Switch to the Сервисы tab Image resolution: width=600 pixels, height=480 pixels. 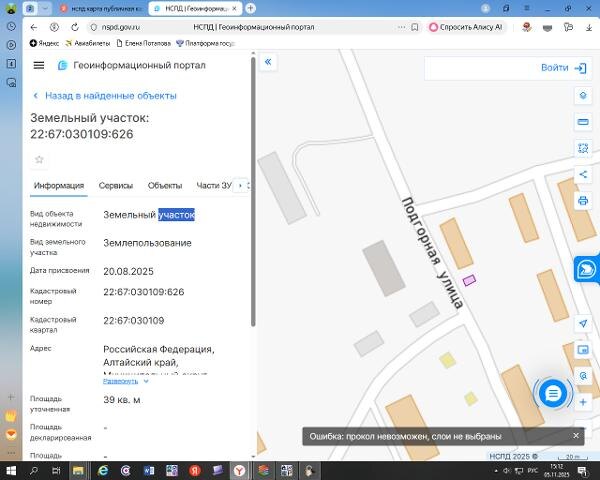pyautogui.click(x=116, y=186)
